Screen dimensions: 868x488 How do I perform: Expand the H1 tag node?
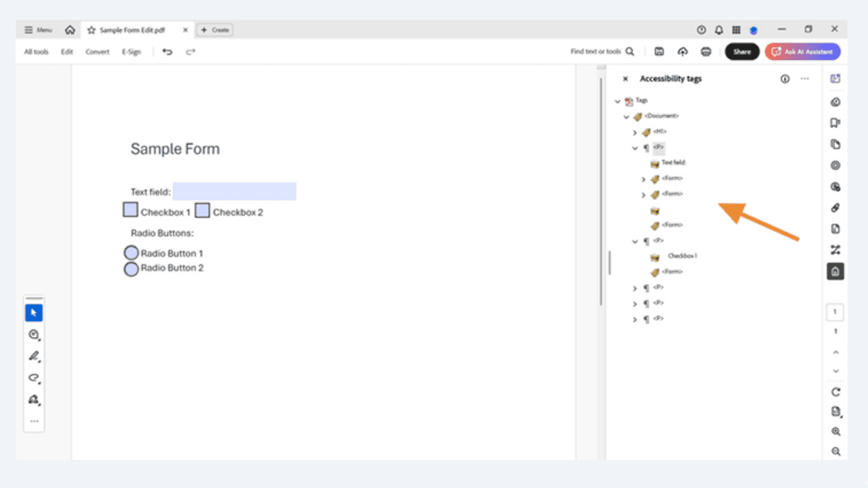click(x=634, y=132)
